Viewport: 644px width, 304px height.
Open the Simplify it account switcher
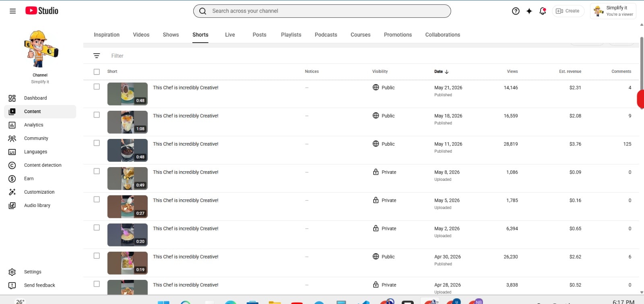[x=613, y=11]
